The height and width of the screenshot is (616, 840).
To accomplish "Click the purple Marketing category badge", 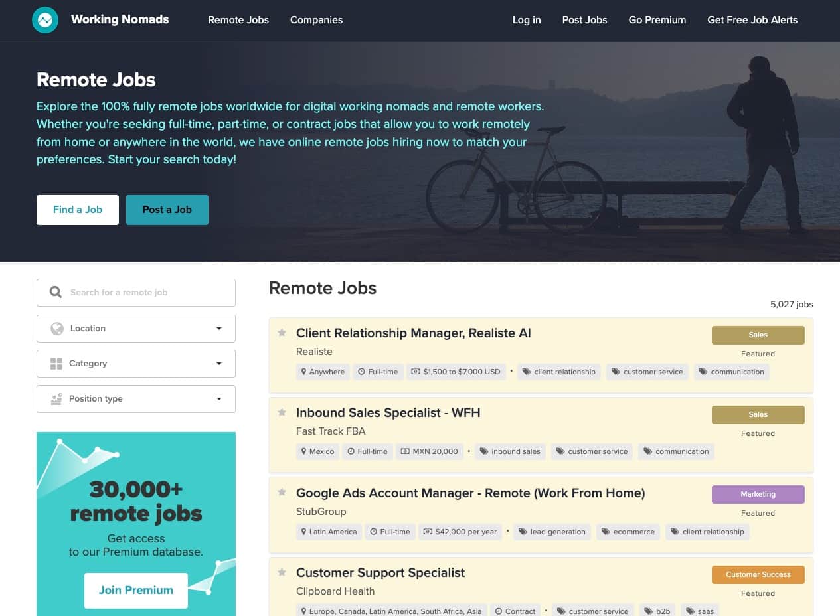I will tap(758, 495).
